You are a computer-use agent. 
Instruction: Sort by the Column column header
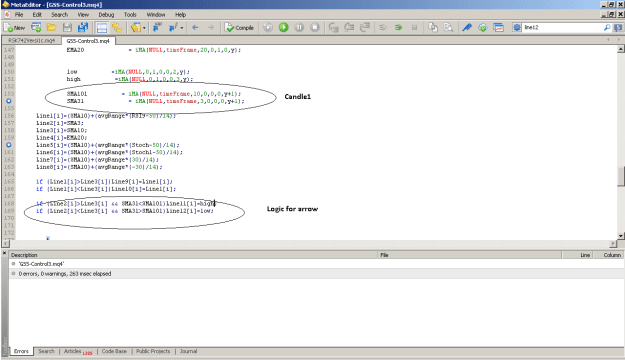pyautogui.click(x=609, y=255)
